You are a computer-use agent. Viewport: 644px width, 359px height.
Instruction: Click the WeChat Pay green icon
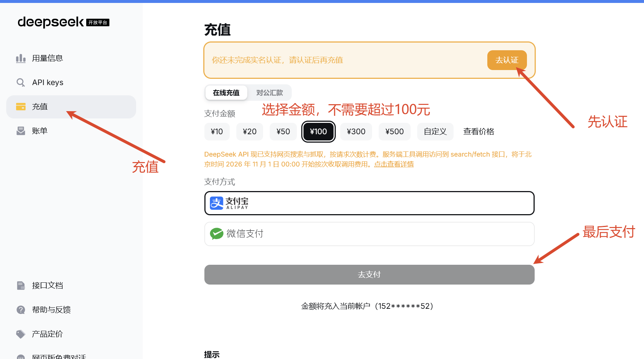217,234
